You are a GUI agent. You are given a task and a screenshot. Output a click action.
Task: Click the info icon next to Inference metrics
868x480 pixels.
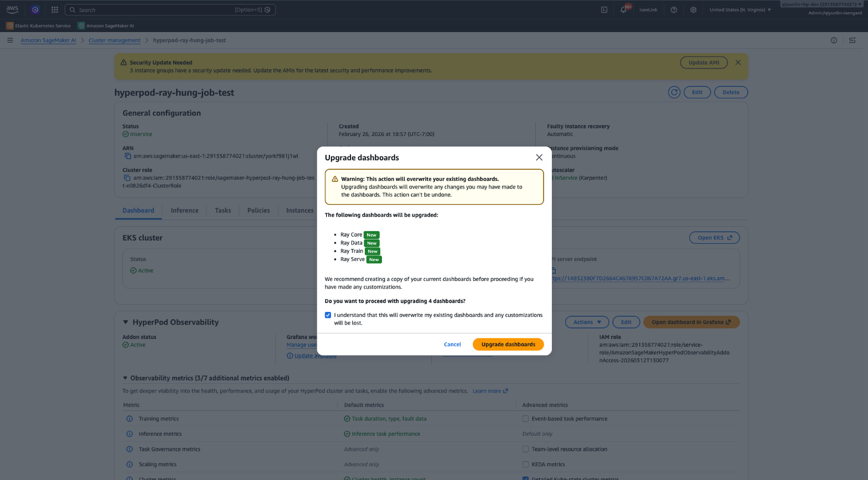130,434
